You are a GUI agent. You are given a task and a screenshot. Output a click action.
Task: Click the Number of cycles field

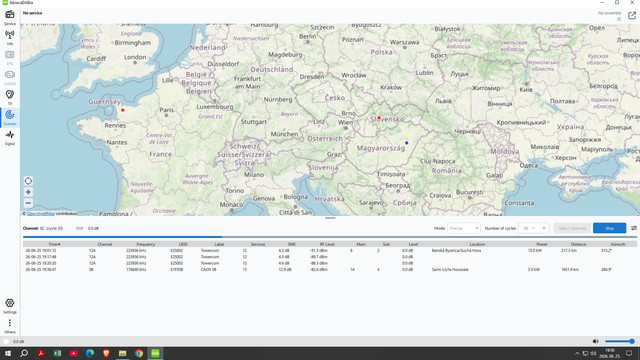[534, 228]
